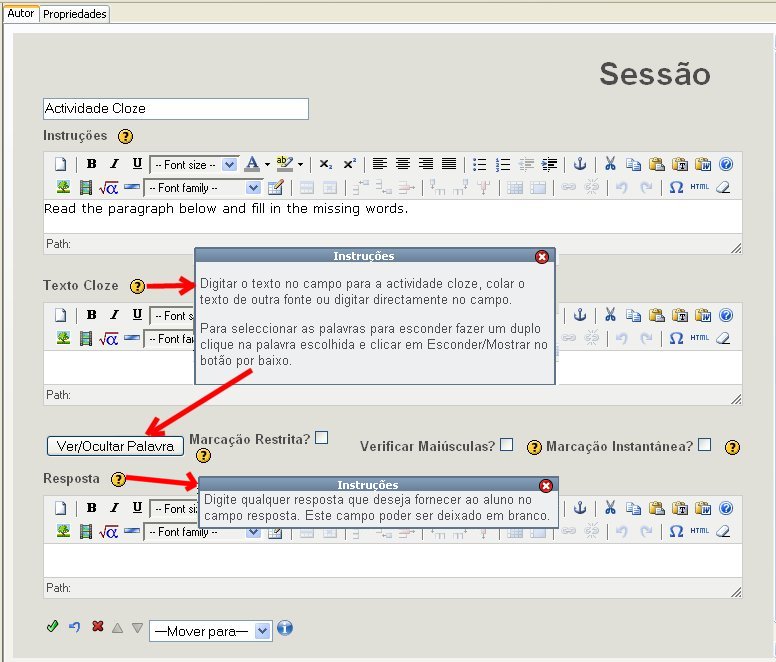Click the Ver/Ocultar Palavra button
Viewport: 776px width, 662px height.
[115, 446]
